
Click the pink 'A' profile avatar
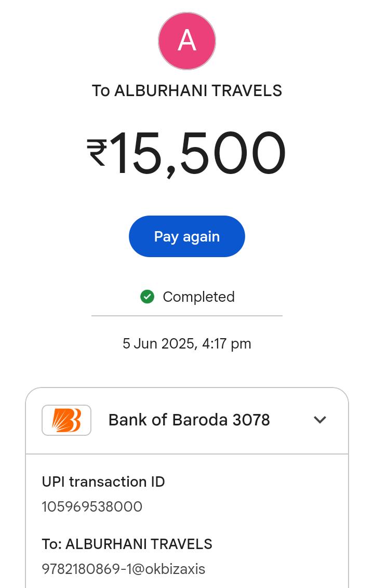187,41
